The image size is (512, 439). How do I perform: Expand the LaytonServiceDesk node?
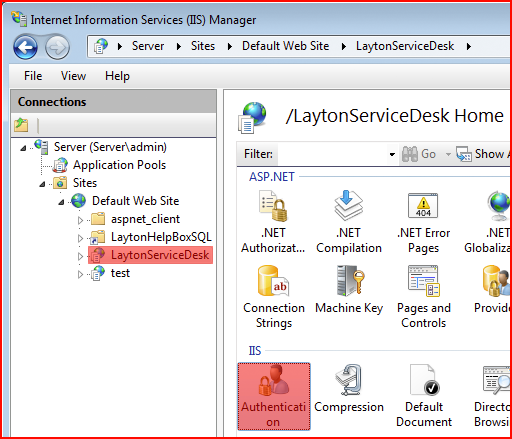[80, 256]
